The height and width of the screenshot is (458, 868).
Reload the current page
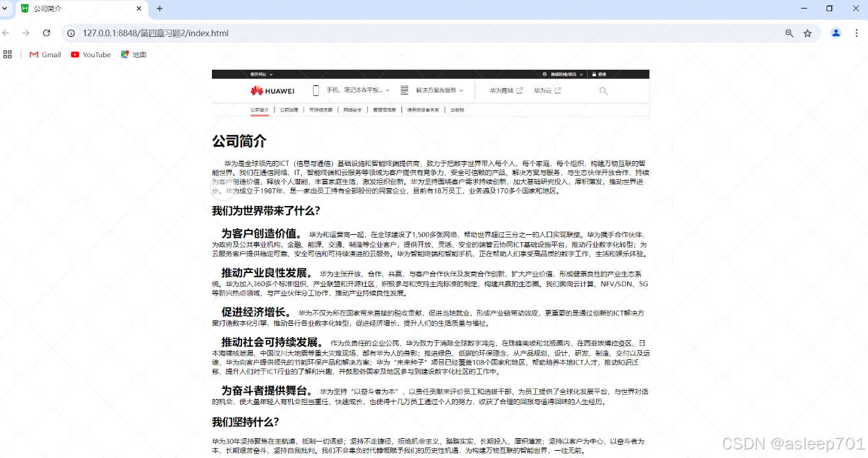point(47,33)
